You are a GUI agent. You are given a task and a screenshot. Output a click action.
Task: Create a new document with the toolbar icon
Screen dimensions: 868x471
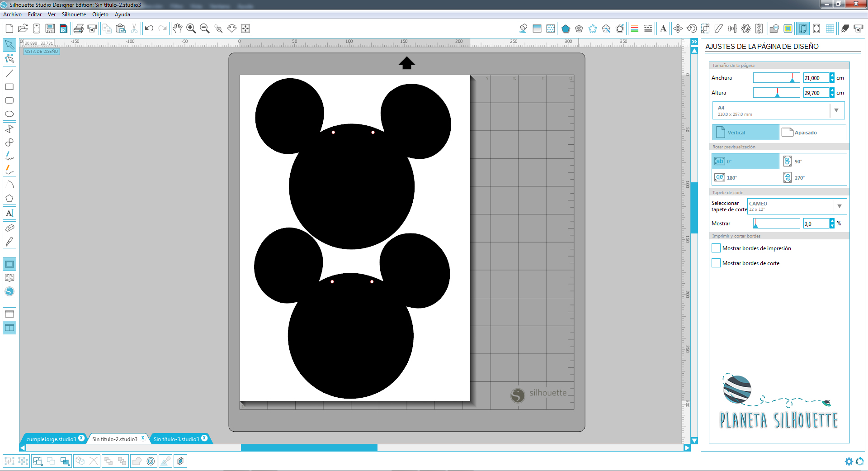click(9, 29)
